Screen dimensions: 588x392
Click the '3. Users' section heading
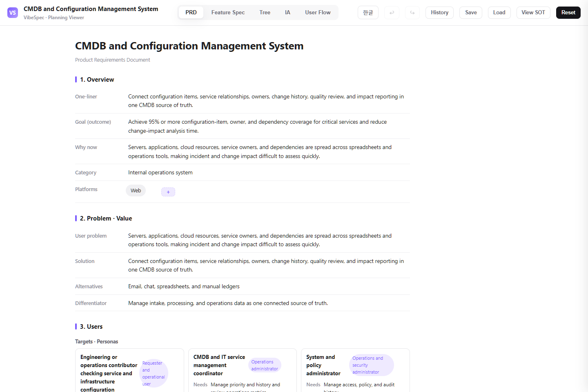click(x=91, y=327)
